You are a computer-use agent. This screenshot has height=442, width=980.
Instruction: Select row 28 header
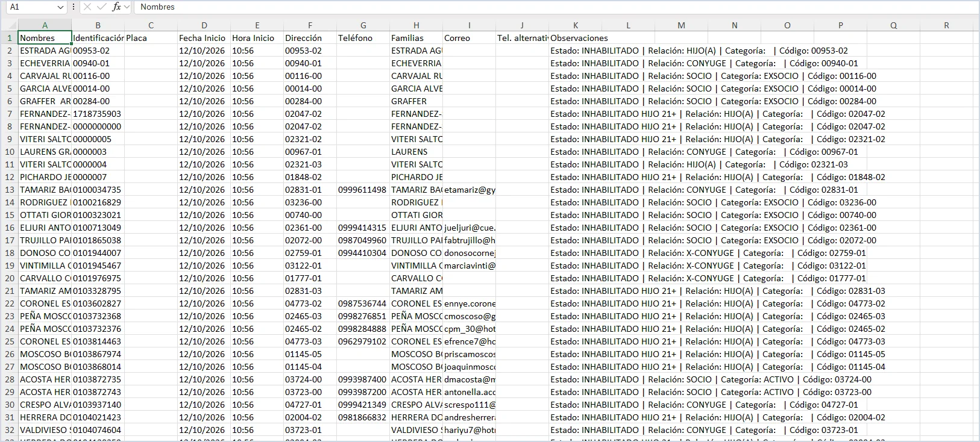[9, 379]
